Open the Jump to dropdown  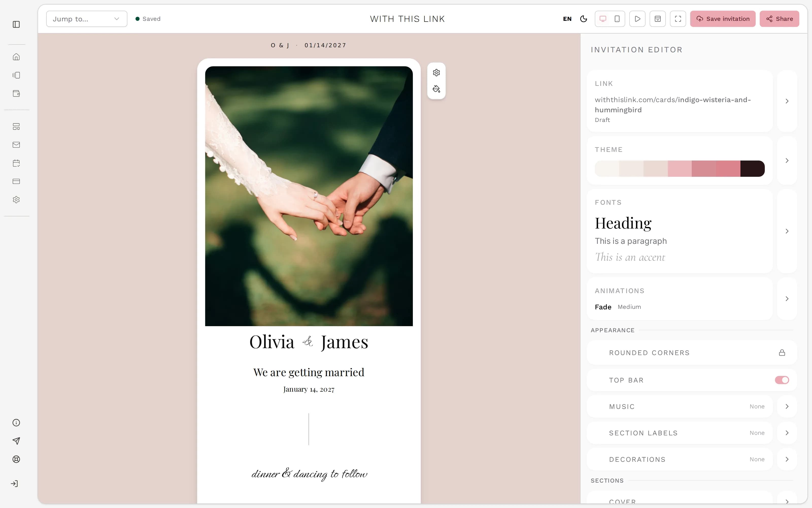click(x=87, y=19)
